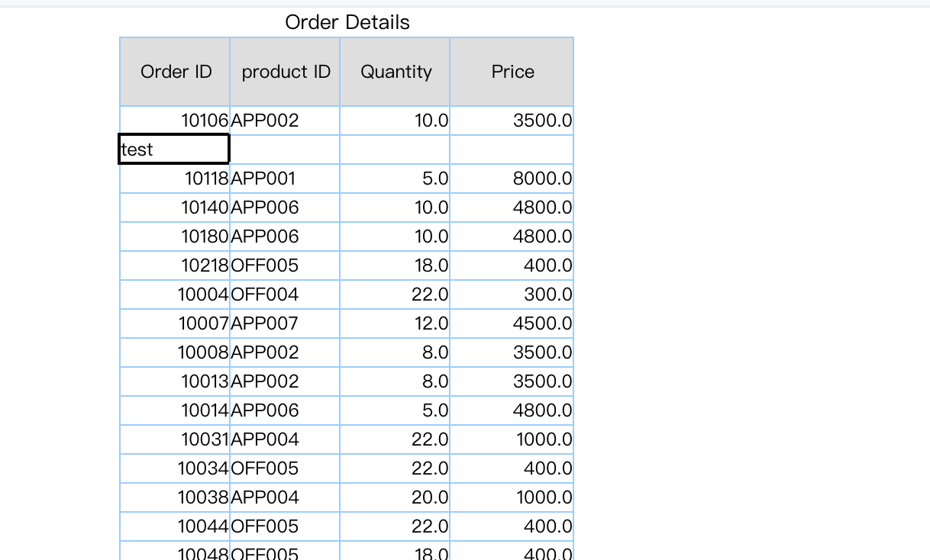Select the price cell 1000.0 for order 10038

pos(512,497)
